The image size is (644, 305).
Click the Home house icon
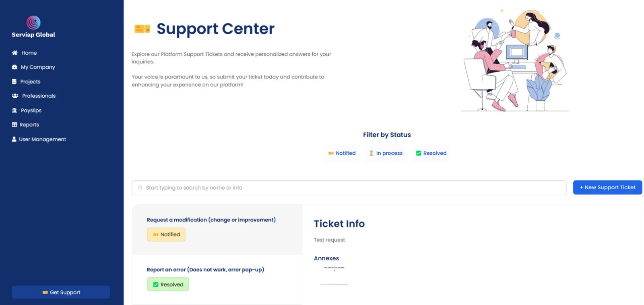tap(15, 53)
